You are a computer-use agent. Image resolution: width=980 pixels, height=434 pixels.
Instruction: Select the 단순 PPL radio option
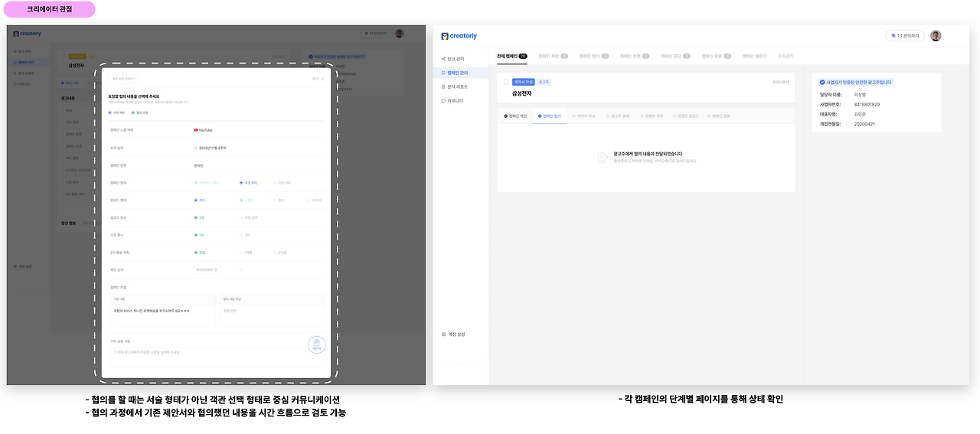[x=283, y=182]
